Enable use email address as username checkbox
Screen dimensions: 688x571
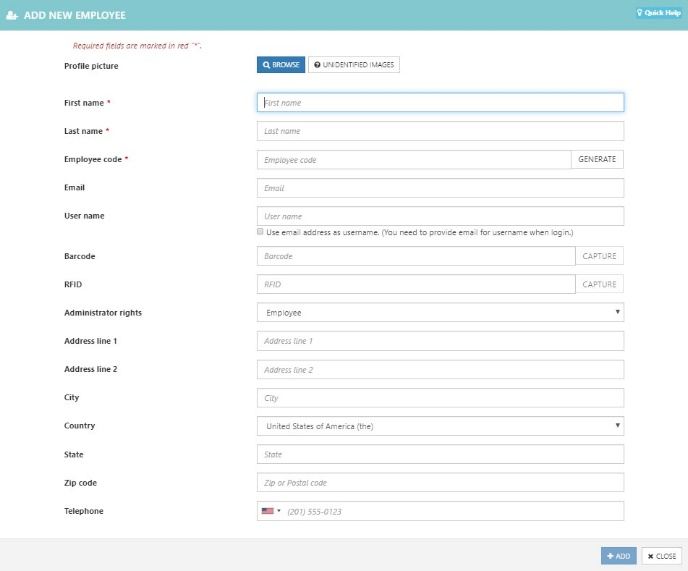tap(260, 232)
